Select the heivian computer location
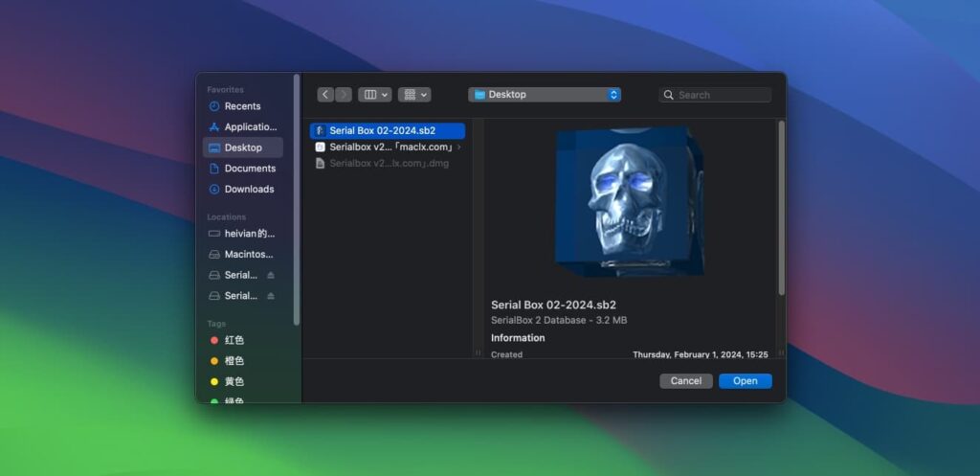The height and width of the screenshot is (476, 980). [x=242, y=234]
